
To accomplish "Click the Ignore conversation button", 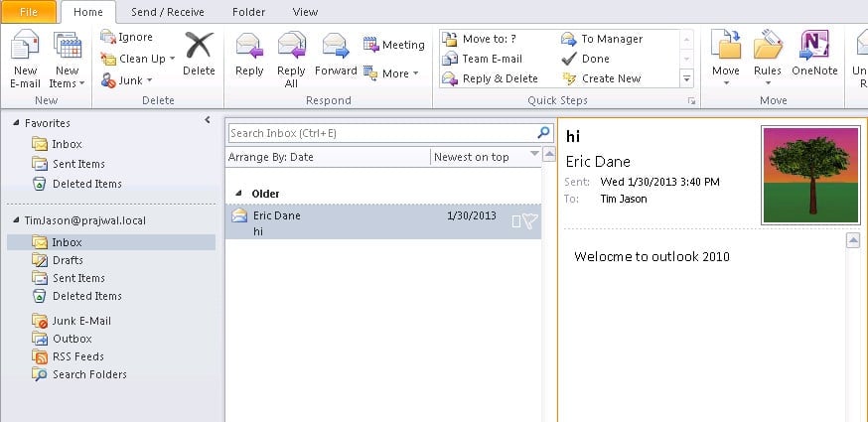I will (x=126, y=37).
